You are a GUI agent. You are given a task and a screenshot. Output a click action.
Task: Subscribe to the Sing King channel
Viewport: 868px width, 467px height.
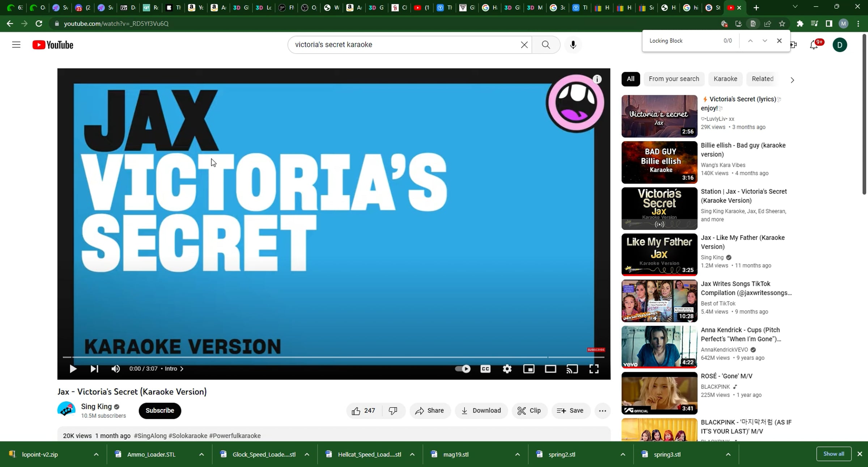click(x=160, y=411)
